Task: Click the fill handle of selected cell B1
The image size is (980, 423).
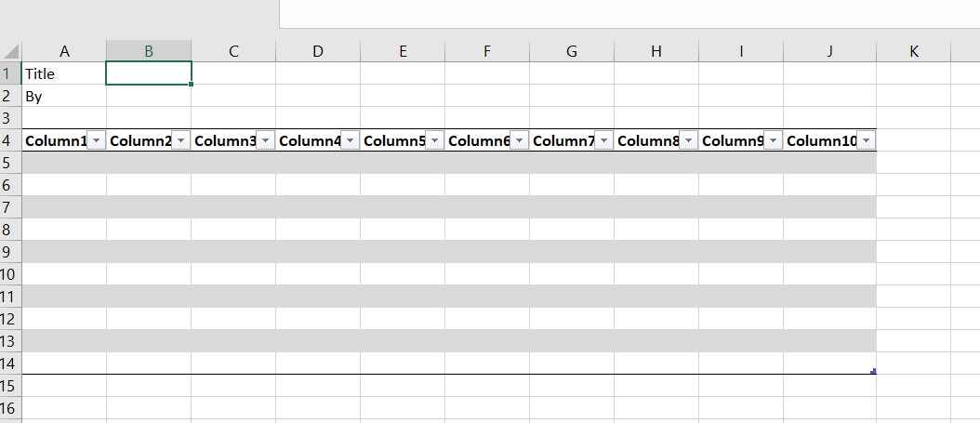Action: coord(192,85)
